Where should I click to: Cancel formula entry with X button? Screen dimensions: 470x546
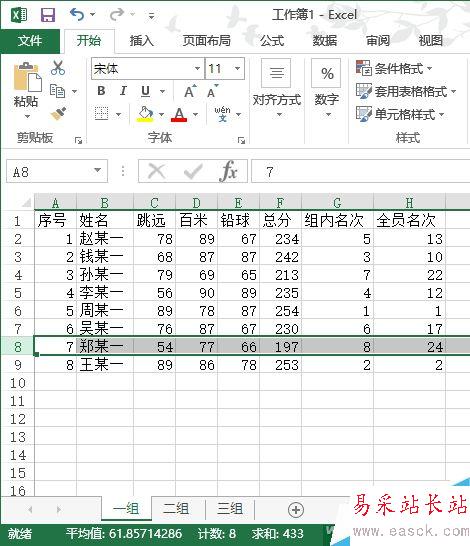point(157,171)
